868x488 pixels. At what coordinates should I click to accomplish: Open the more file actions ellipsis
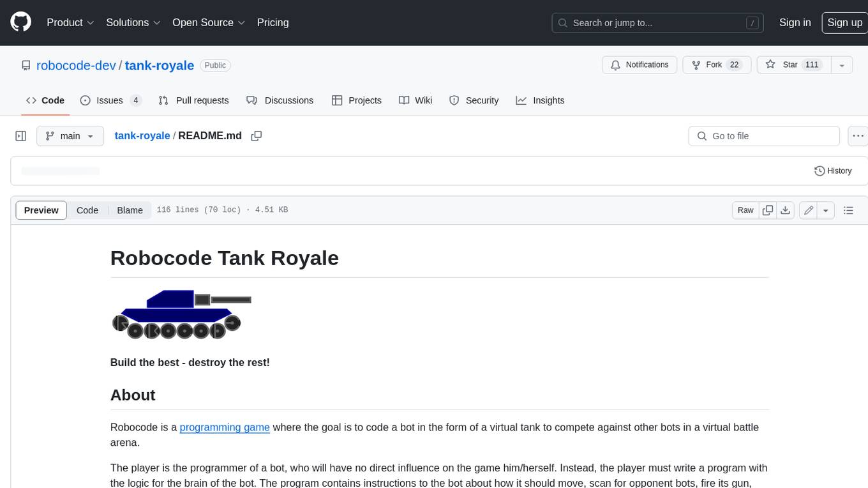click(858, 136)
